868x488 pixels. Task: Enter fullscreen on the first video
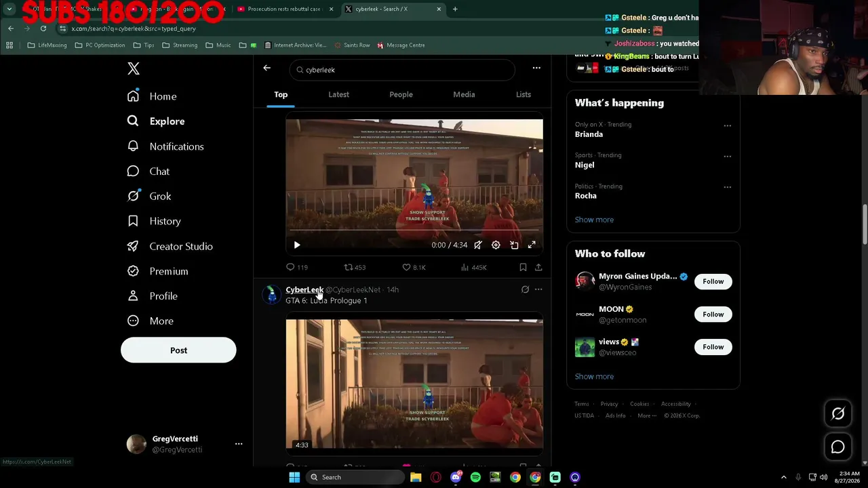532,245
